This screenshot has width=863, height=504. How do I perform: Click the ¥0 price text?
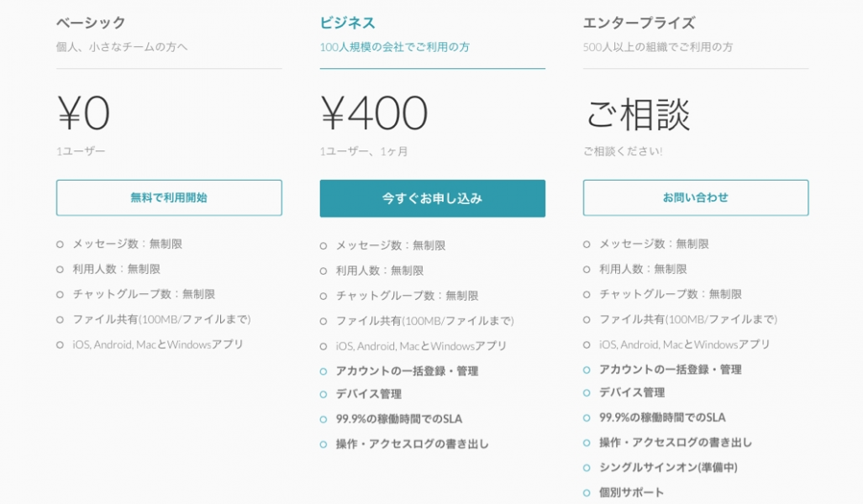84,113
